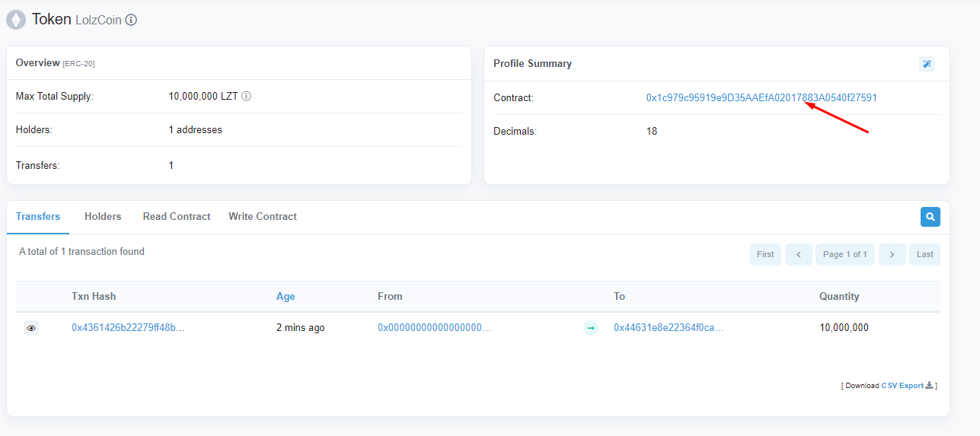Open To address 0x44631e8e22364f0ca link
Viewport: 980px width, 436px height.
[x=669, y=328]
